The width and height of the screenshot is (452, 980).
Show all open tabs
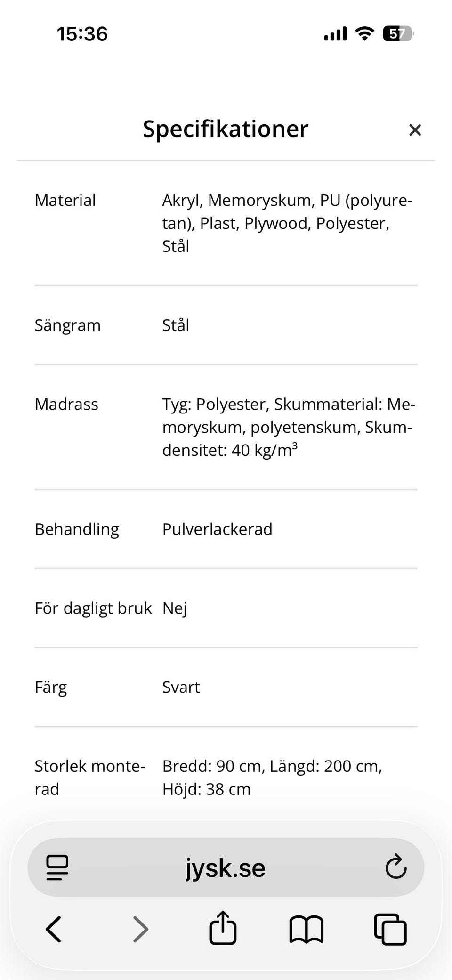tap(390, 929)
